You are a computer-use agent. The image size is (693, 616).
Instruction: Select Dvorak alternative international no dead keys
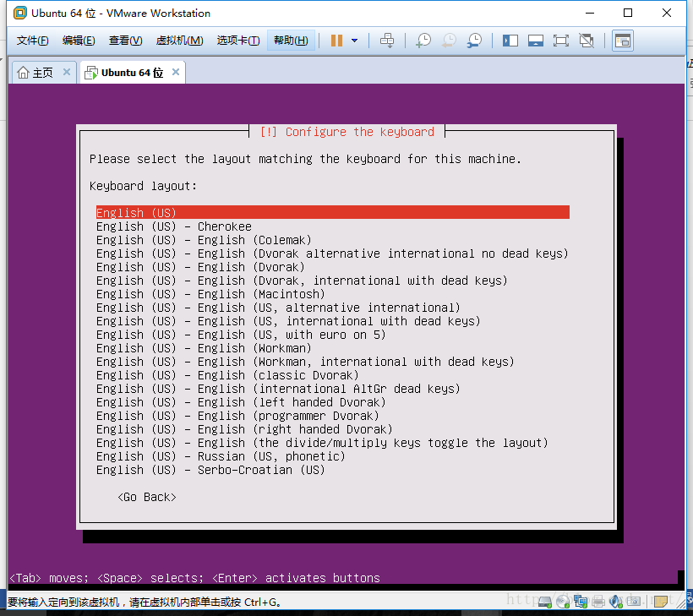pyautogui.click(x=332, y=253)
